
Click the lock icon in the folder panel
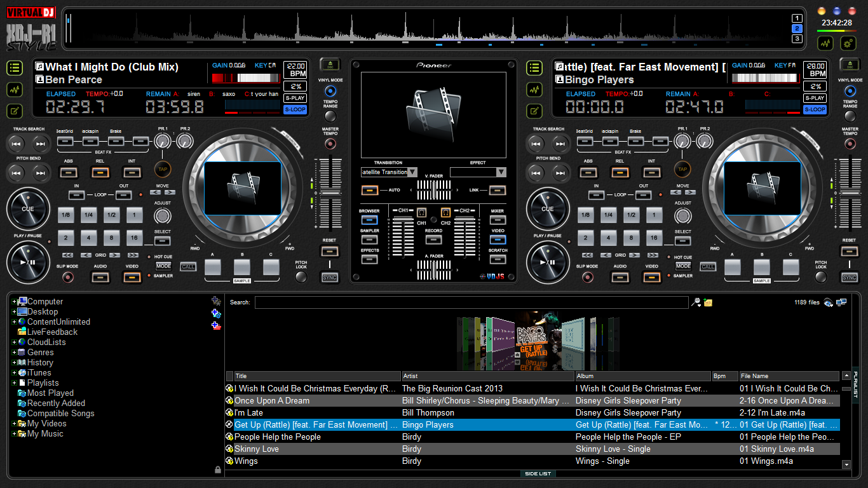218,470
